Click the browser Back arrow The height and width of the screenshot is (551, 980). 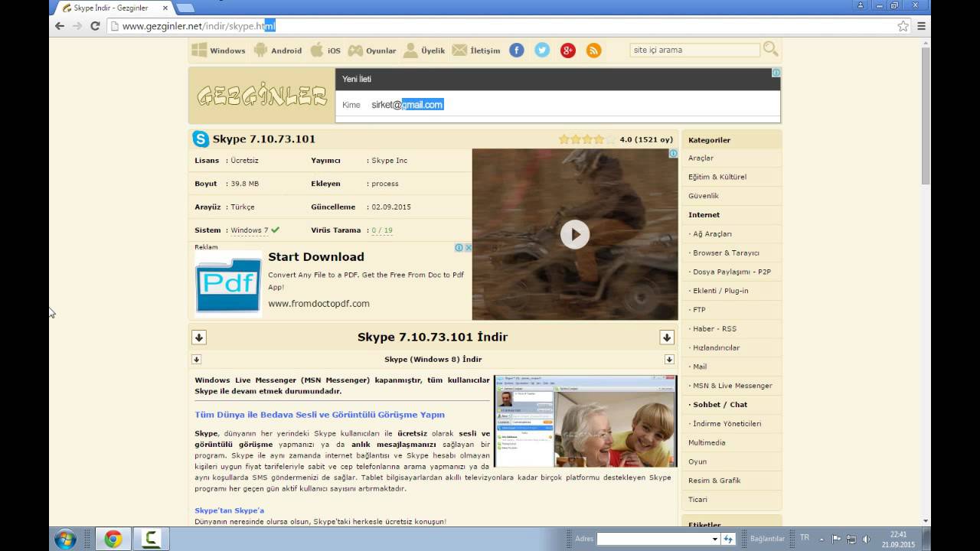(x=60, y=26)
